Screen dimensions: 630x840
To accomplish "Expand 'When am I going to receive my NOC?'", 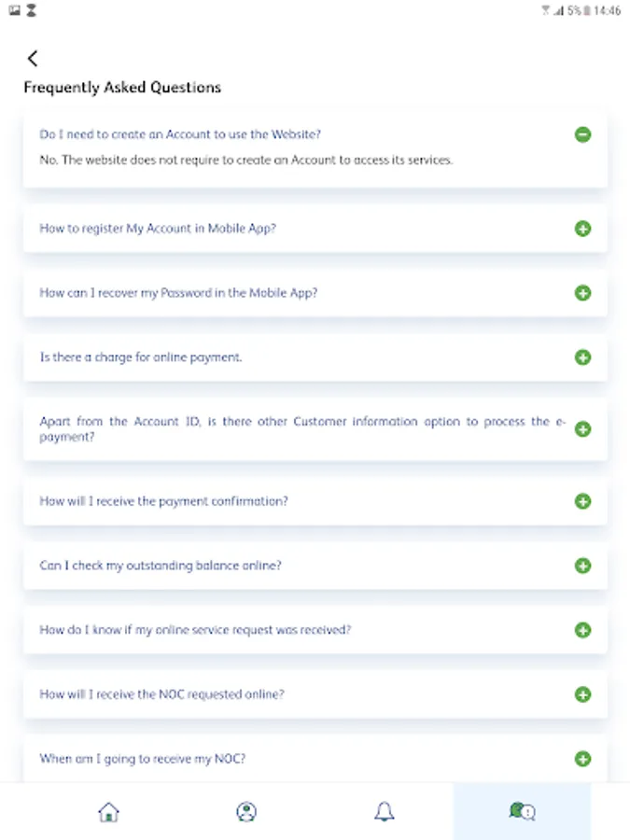I will (583, 759).
